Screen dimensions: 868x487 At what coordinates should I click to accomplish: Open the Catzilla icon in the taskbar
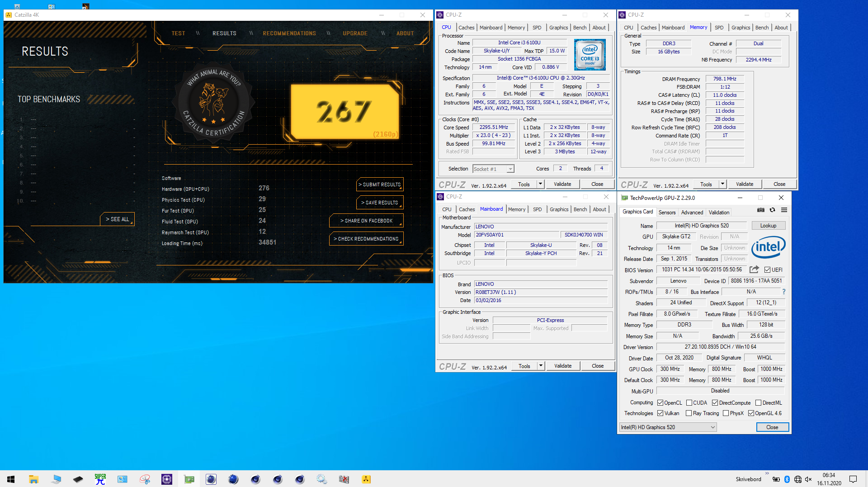pyautogui.click(x=366, y=479)
